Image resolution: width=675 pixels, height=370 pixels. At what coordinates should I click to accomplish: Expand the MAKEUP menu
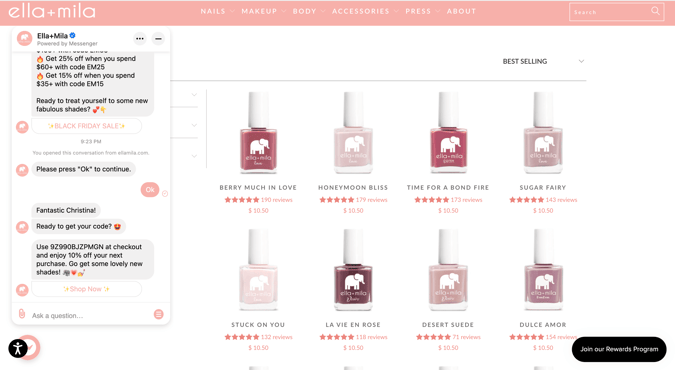[263, 11]
